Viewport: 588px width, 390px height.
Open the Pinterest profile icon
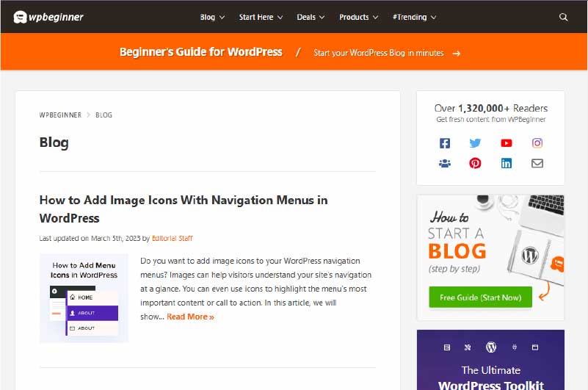(475, 163)
